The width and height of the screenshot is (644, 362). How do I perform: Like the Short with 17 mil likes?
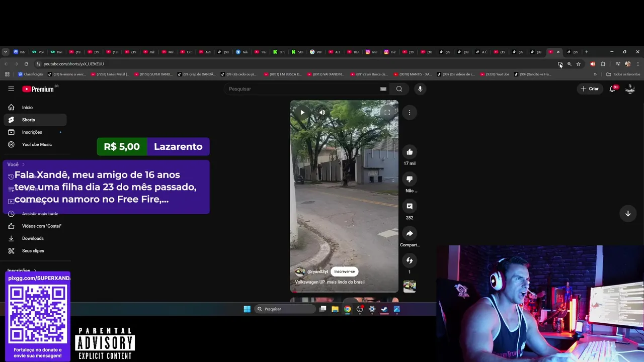point(410,152)
